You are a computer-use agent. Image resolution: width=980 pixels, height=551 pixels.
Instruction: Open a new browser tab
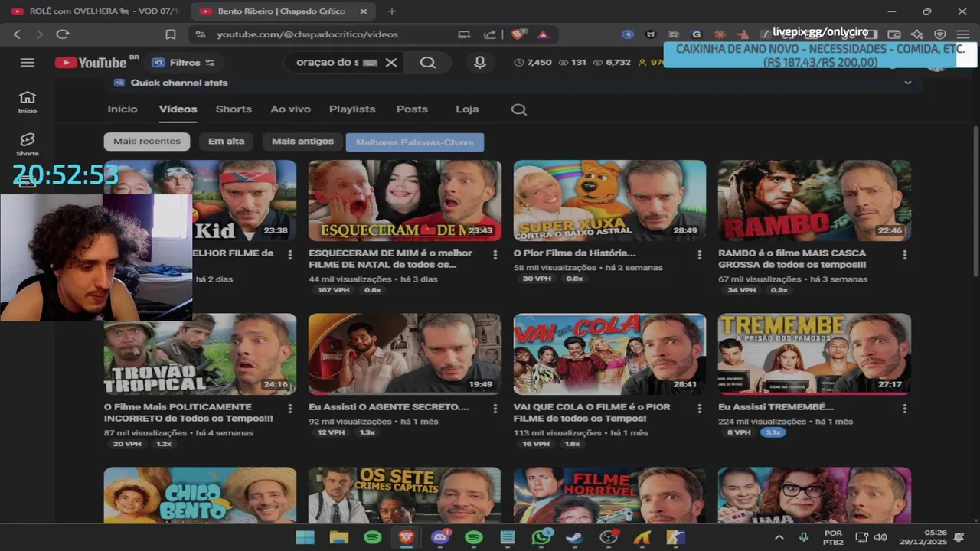[x=392, y=11]
